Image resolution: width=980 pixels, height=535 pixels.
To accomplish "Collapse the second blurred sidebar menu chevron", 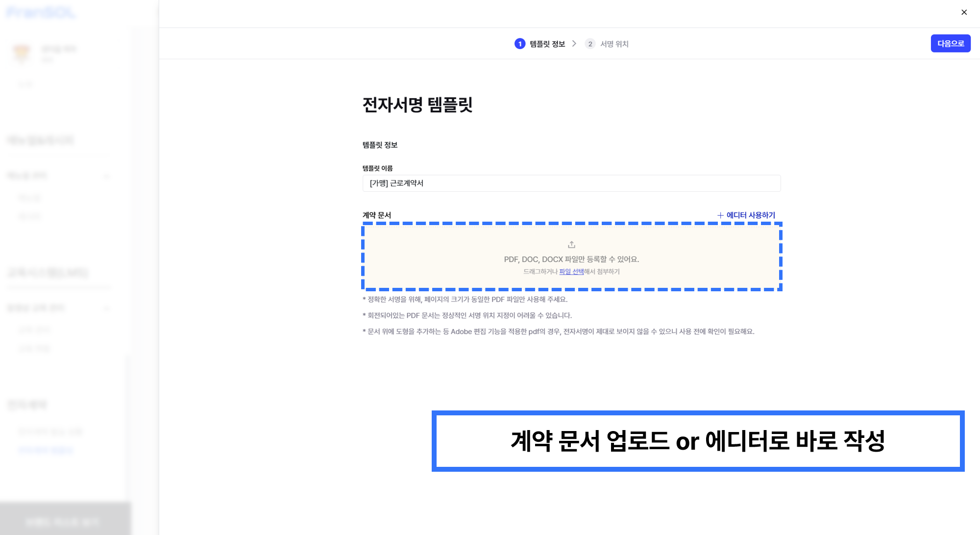I will point(107,308).
